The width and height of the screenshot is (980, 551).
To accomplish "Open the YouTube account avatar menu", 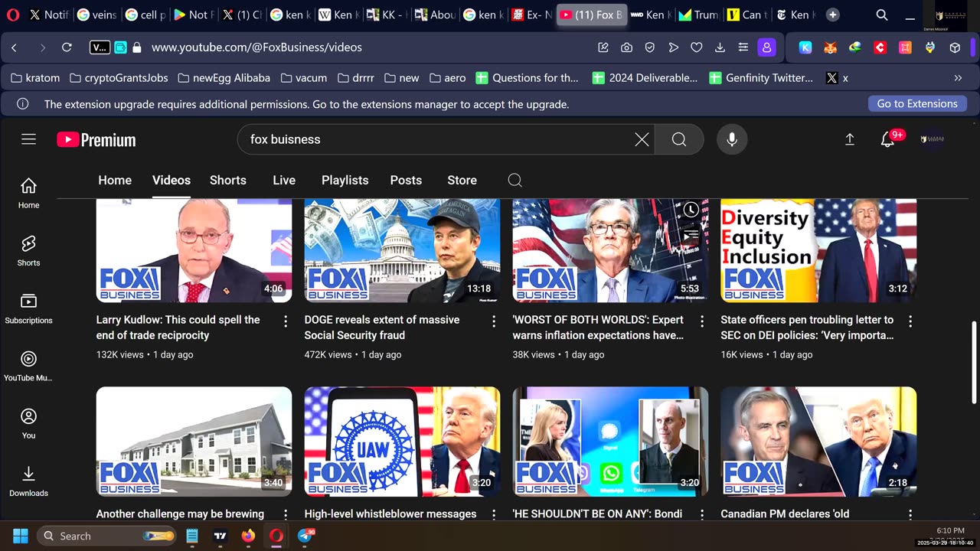I will point(932,139).
